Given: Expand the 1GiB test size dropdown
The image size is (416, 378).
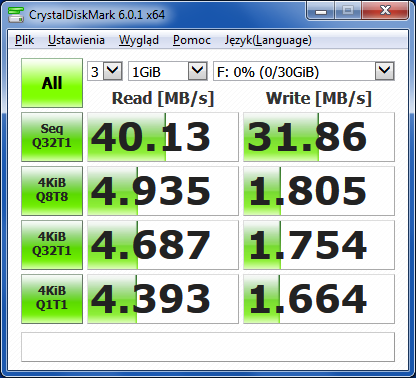Looking at the screenshot, I should 168,71.
